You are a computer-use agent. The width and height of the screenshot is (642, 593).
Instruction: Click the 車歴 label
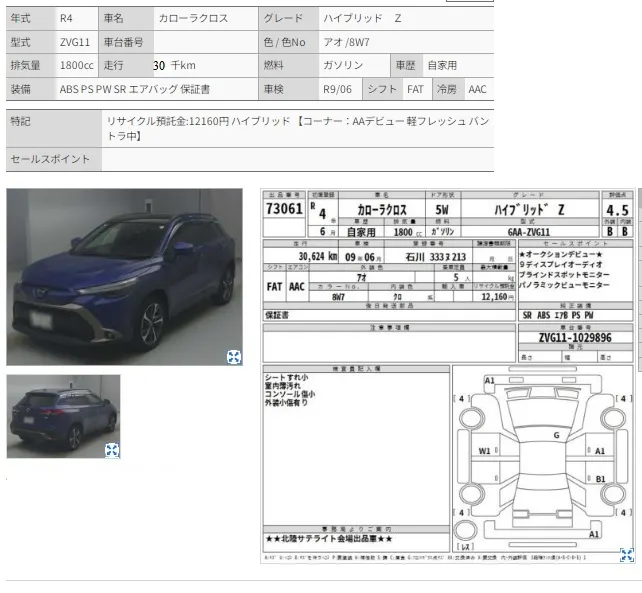pyautogui.click(x=405, y=66)
